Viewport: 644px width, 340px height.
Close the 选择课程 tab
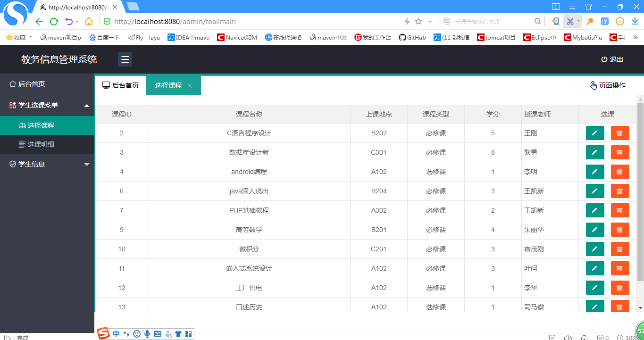coord(190,86)
